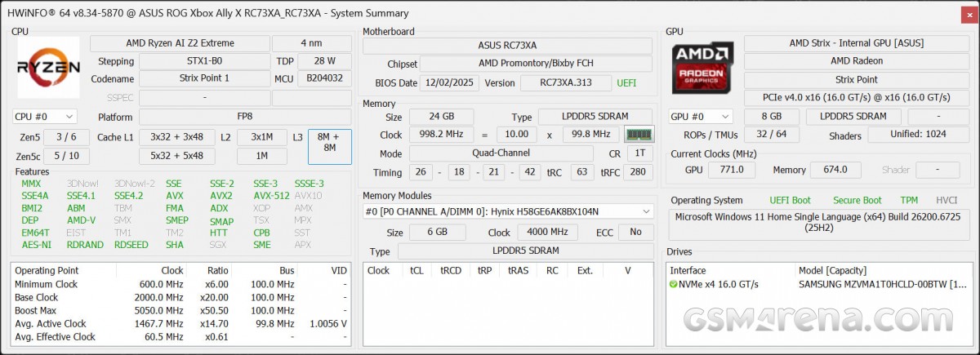
Task: Click the ASUS RC73XA motherboard name field
Action: tap(507, 47)
